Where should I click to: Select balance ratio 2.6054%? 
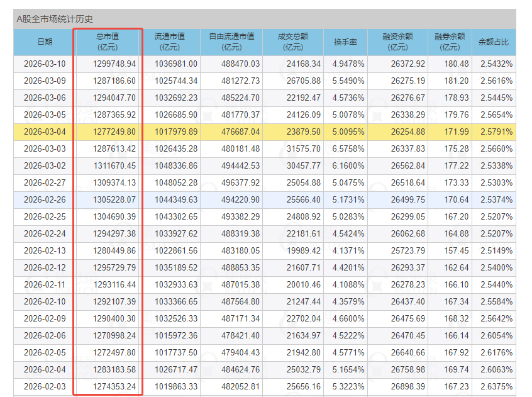[x=496, y=335]
